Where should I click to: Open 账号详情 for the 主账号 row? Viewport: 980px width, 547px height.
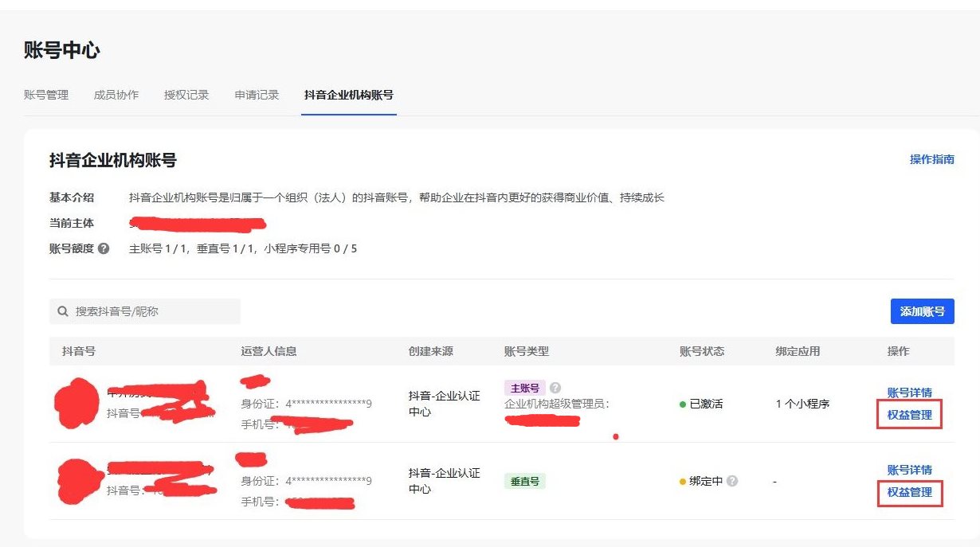909,393
